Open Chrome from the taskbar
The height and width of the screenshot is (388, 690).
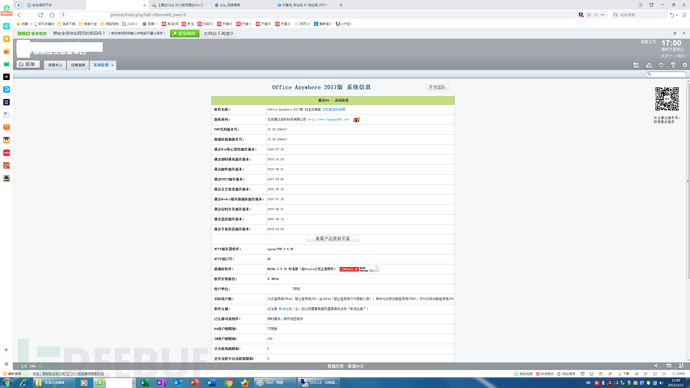[x=228, y=383]
